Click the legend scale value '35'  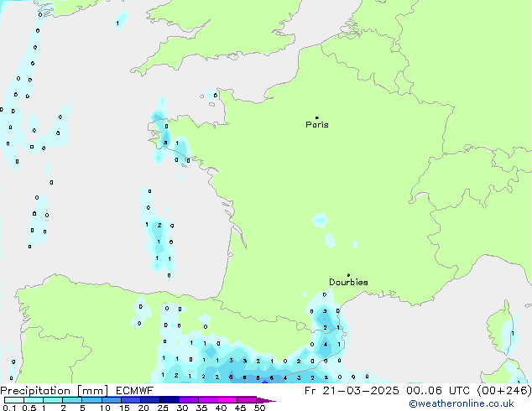click(201, 408)
